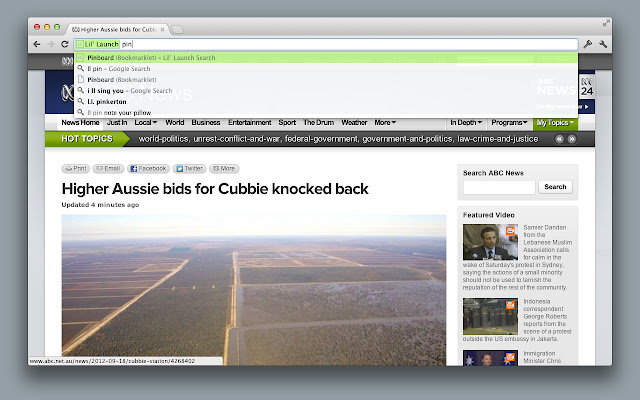Select the 'll pin - Google Search' suggestion

click(326, 69)
